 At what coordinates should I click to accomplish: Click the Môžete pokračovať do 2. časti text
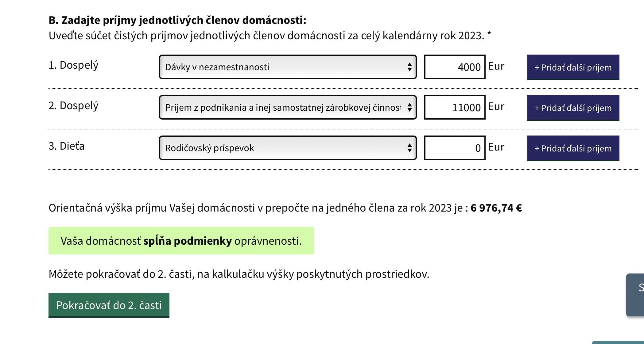(x=239, y=274)
